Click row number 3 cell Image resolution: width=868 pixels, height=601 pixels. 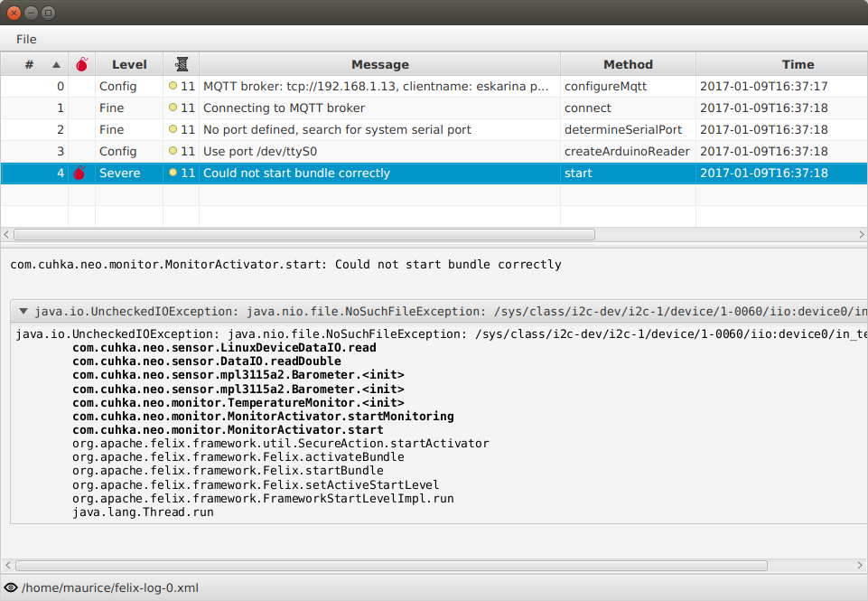(x=34, y=151)
